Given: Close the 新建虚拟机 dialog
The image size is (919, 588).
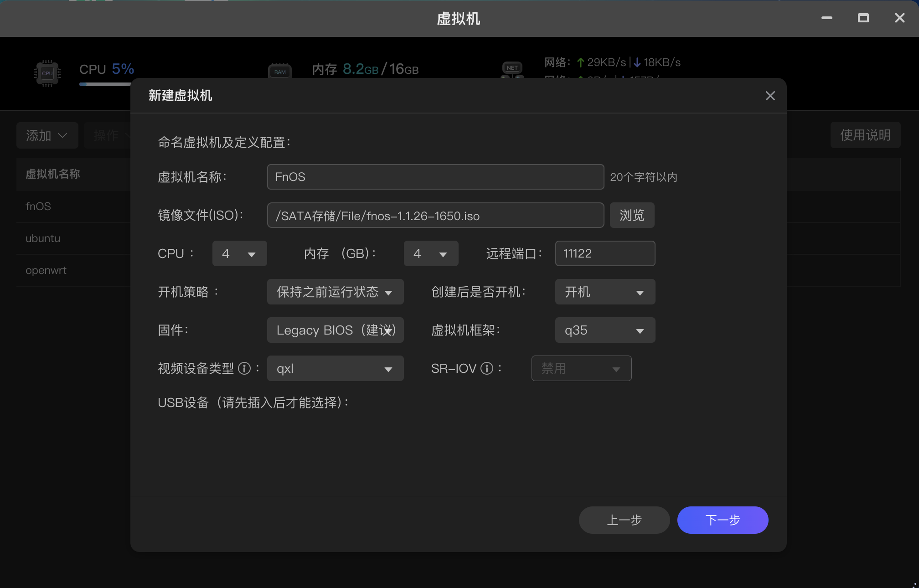Looking at the screenshot, I should pos(770,96).
